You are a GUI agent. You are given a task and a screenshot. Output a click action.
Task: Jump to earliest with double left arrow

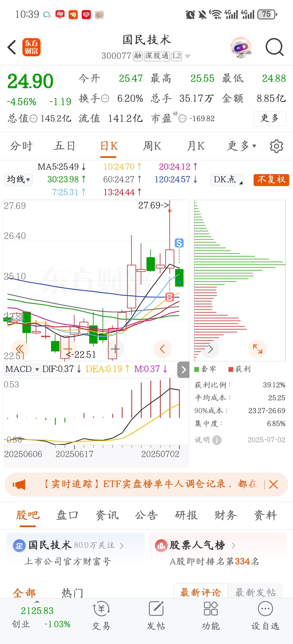pyautogui.click(x=20, y=349)
